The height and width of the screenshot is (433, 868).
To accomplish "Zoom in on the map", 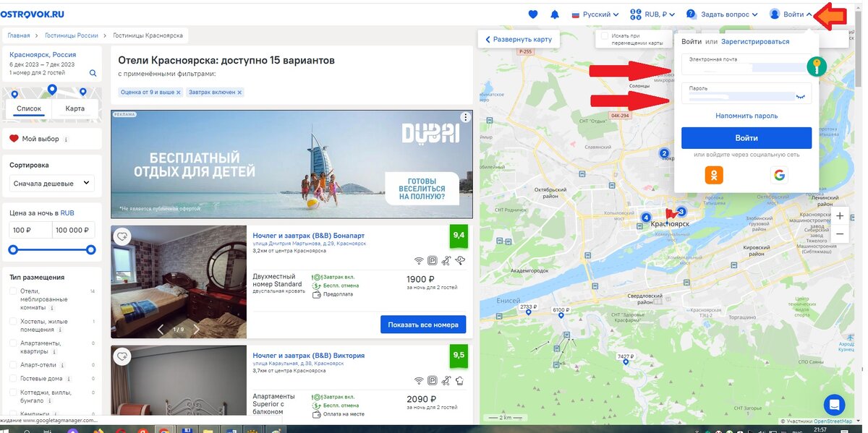I will pyautogui.click(x=840, y=216).
